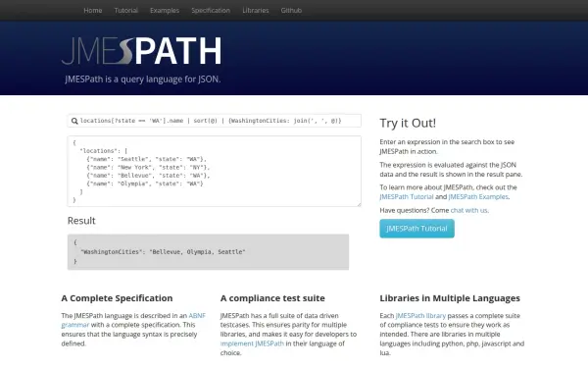
Task: Click the "Olympia" line in JSON data
Action: point(145,184)
